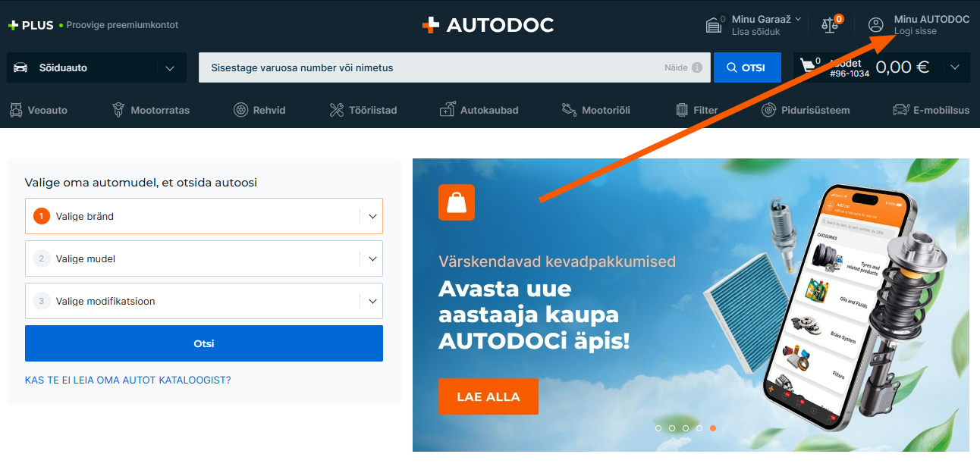Image resolution: width=980 pixels, height=476 pixels.
Task: Open the Valige modifikatsioon dropdown
Action: tap(204, 301)
